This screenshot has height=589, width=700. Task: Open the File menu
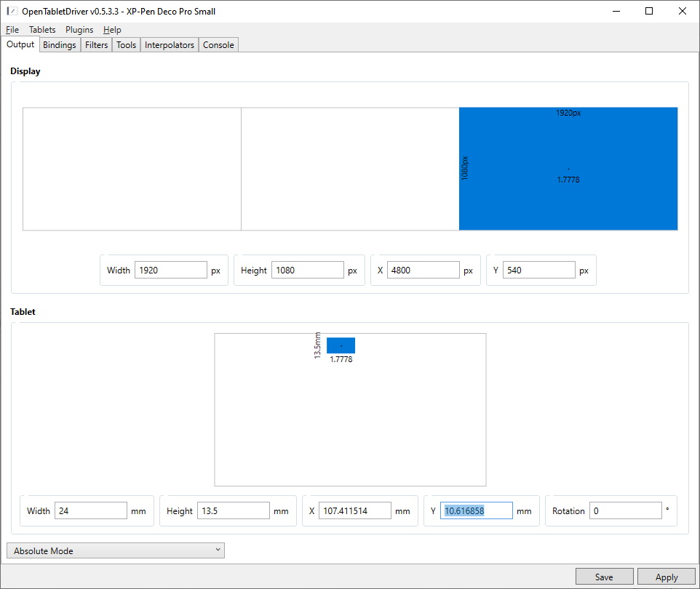pos(12,30)
